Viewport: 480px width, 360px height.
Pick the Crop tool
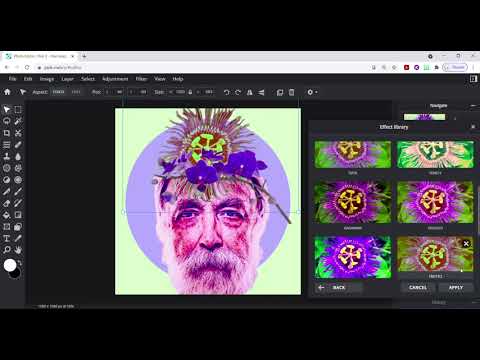click(6, 133)
